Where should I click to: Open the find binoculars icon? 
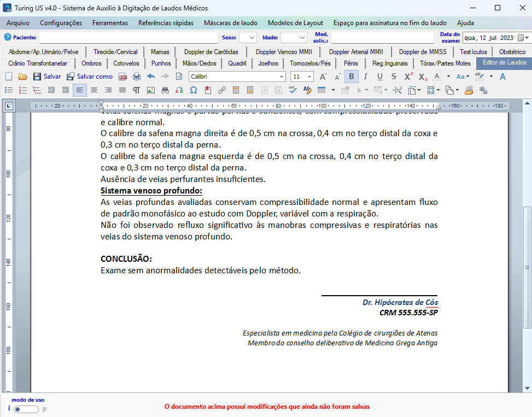click(x=165, y=90)
